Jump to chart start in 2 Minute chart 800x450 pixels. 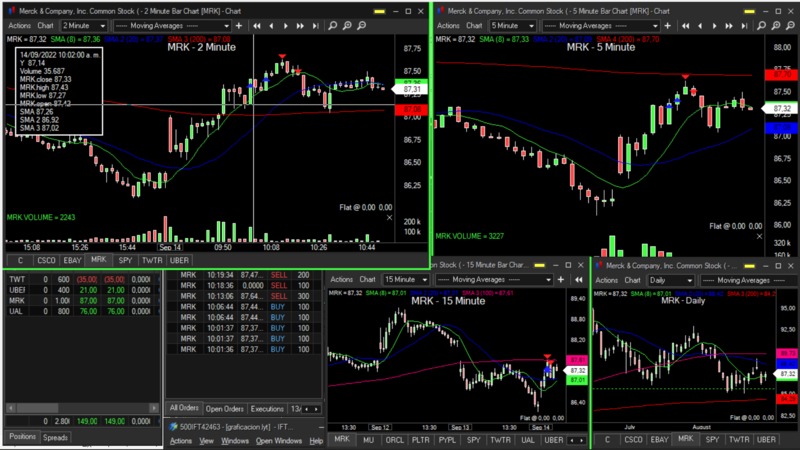[x=258, y=25]
